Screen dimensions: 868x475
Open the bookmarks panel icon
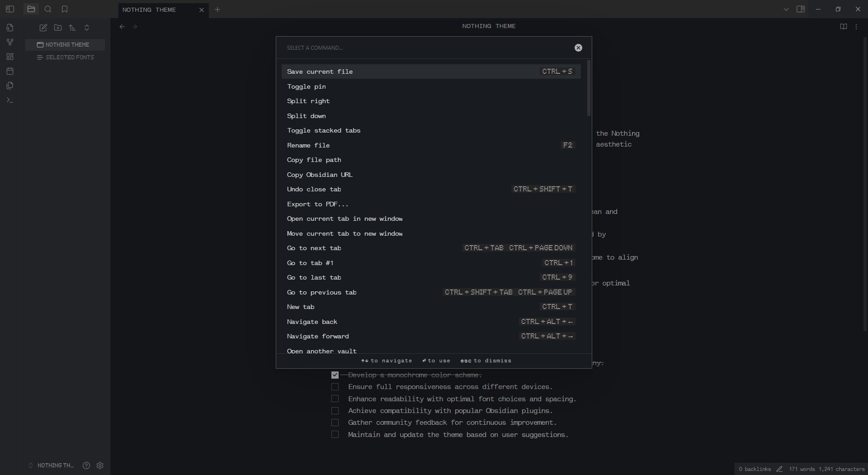(65, 9)
